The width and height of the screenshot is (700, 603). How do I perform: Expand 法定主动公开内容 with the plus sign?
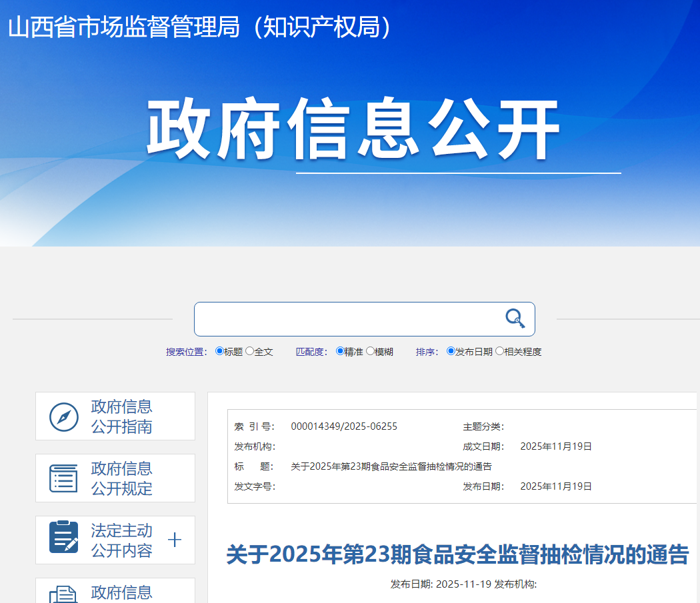pyautogui.click(x=175, y=540)
